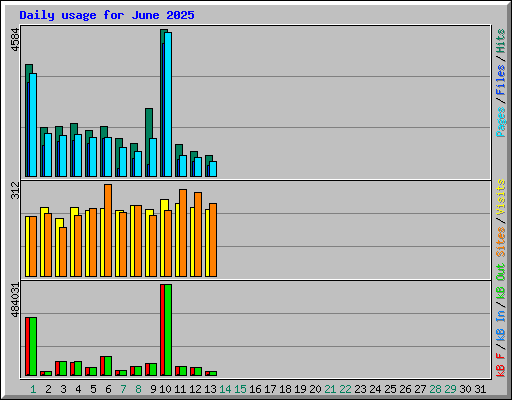Click the tallest cyan files bar for day 10
Image resolution: width=512 pixels, height=400 pixels.
[x=168, y=104]
